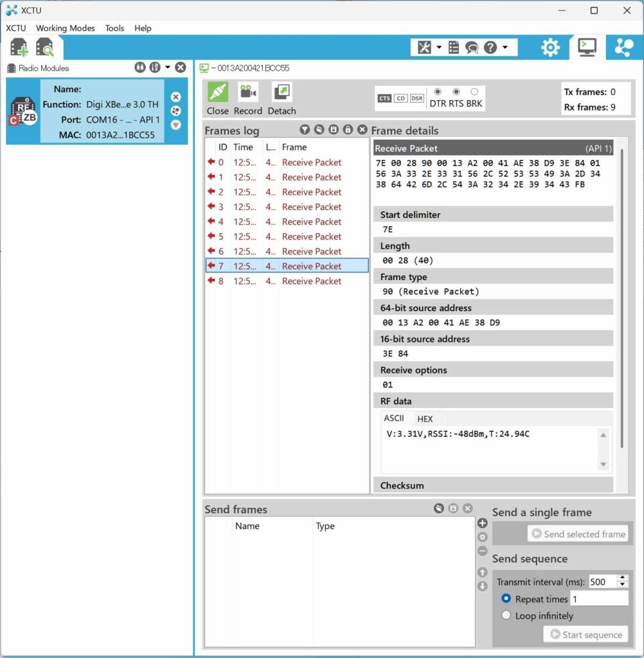Image resolution: width=644 pixels, height=658 pixels.
Task: Click the repeat times input field
Action: [599, 598]
